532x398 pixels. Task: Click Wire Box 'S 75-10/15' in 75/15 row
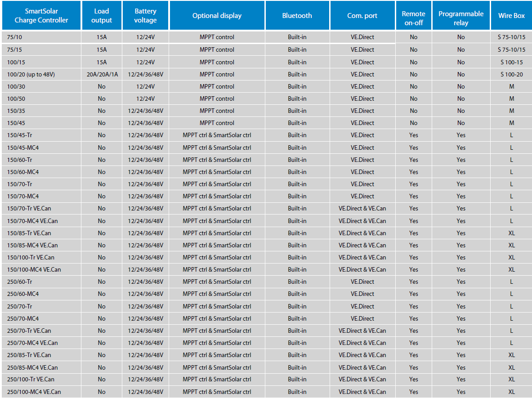click(511, 49)
